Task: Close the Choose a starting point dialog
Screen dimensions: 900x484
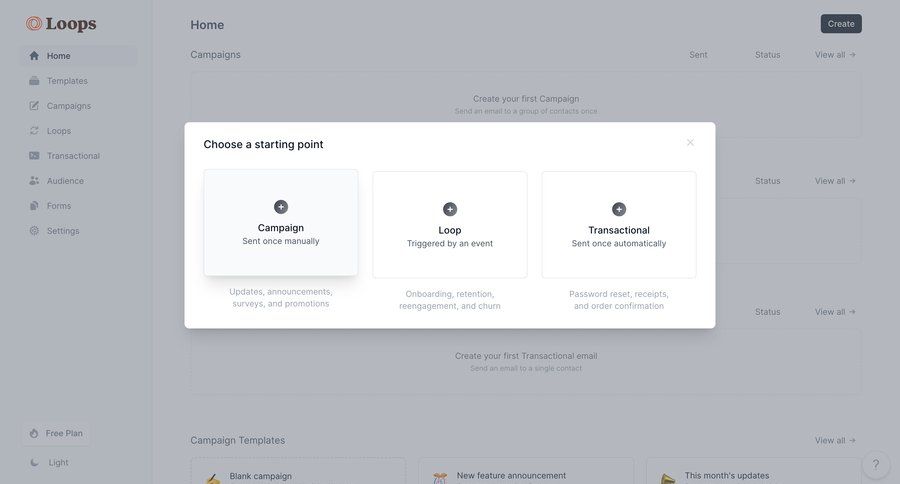Action: (690, 142)
